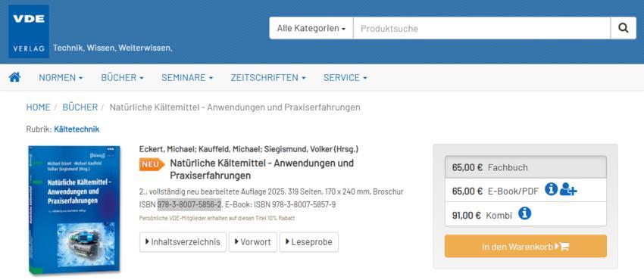Open the Alle Kategorien dropdown
The width and height of the screenshot is (644, 280).
(311, 28)
